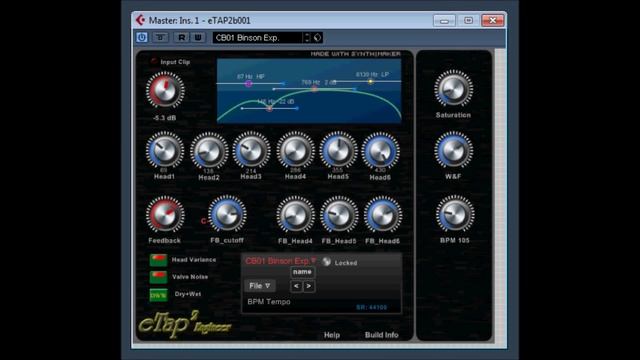Select the lower EQ node showing -22 dB
Viewport: 640px width, 360px height.
coord(269,108)
